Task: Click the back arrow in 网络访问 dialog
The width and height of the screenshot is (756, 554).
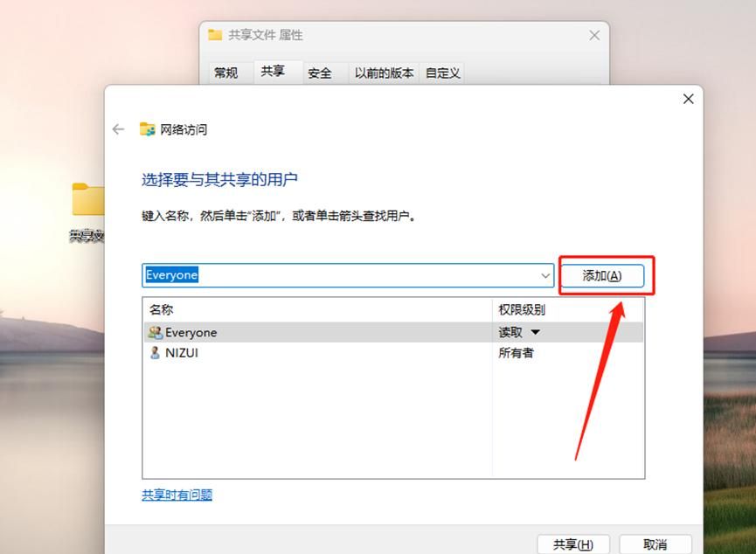Action: (118, 128)
